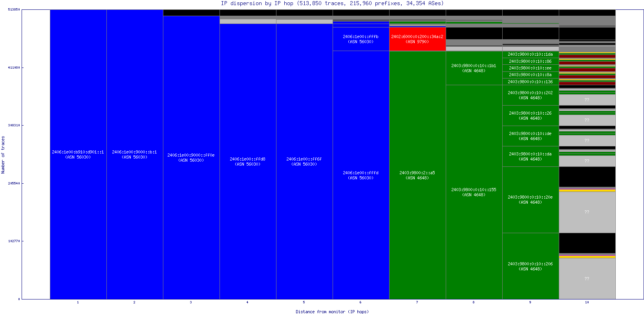
Task: Click the y-axis value 308310
Action: click(14, 125)
